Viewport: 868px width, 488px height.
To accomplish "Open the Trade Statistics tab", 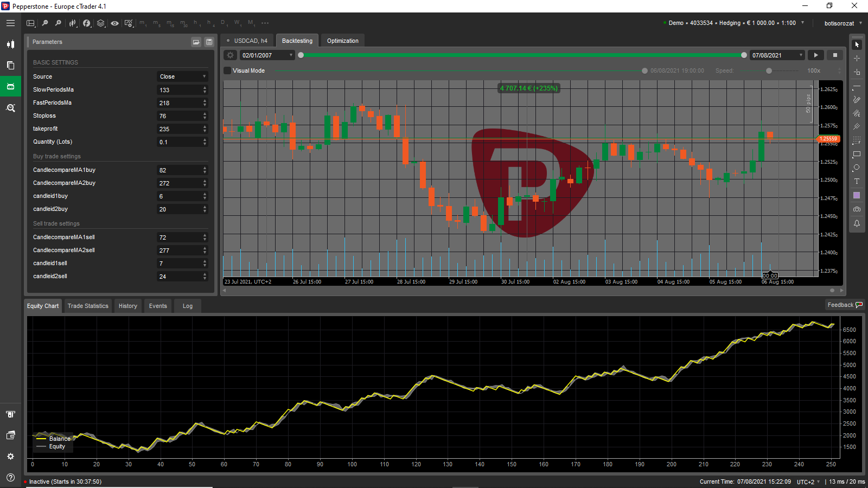I will point(88,306).
